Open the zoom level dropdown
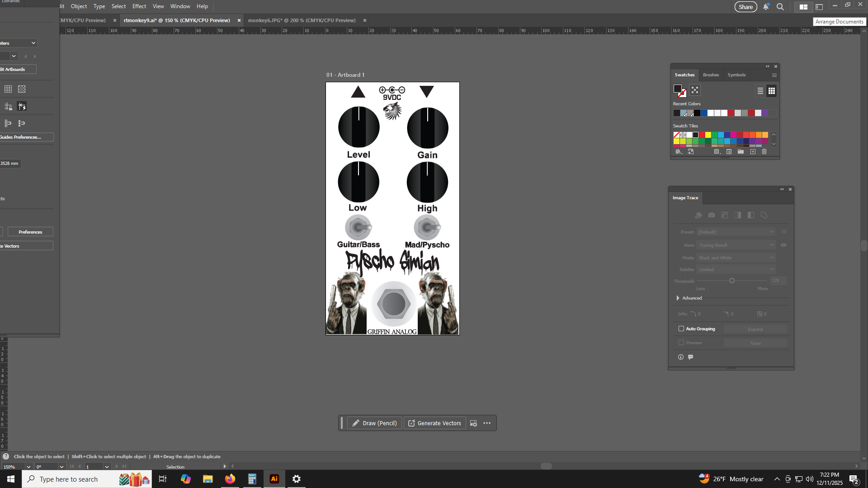Screen dimensions: 868x488 tap(28, 467)
